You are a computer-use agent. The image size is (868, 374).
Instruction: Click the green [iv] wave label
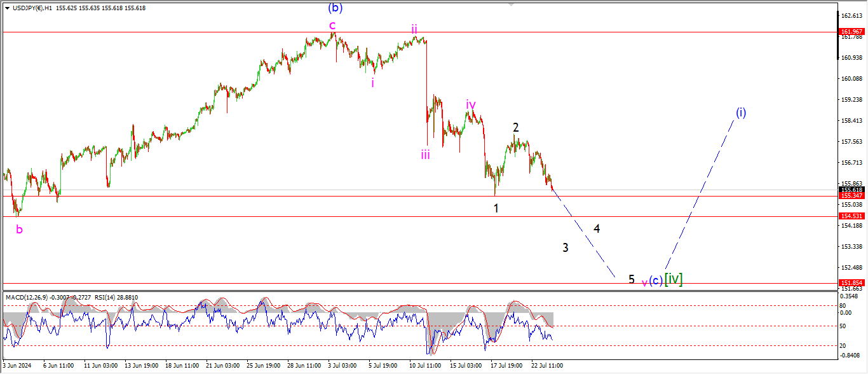673,279
